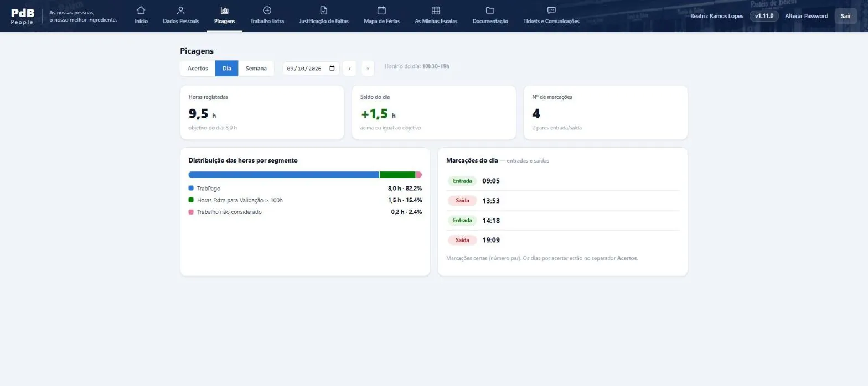Click the 13:53 Saída marking row
This screenshot has height=386, width=868.
562,201
